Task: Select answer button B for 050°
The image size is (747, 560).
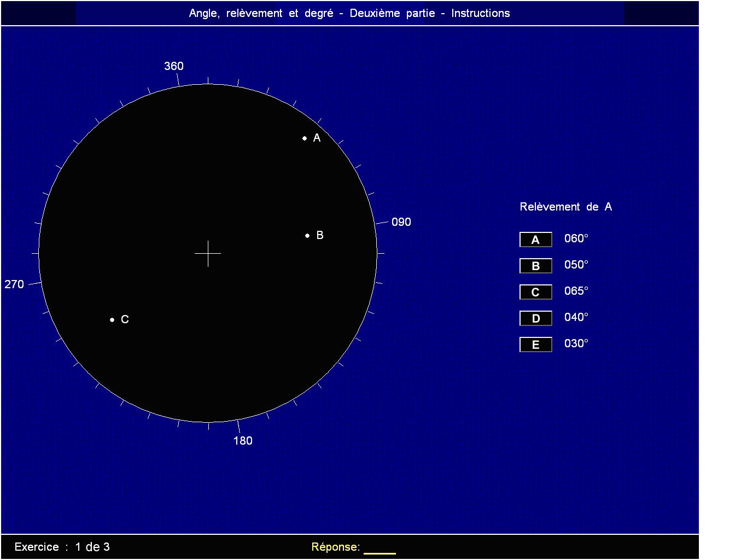Action: (535, 266)
